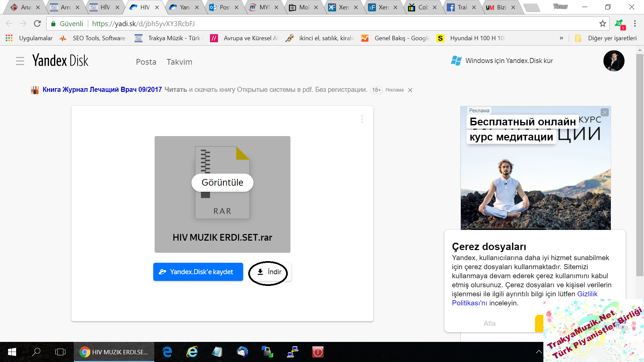
Task: Open the Posta navigation link
Action: (146, 62)
